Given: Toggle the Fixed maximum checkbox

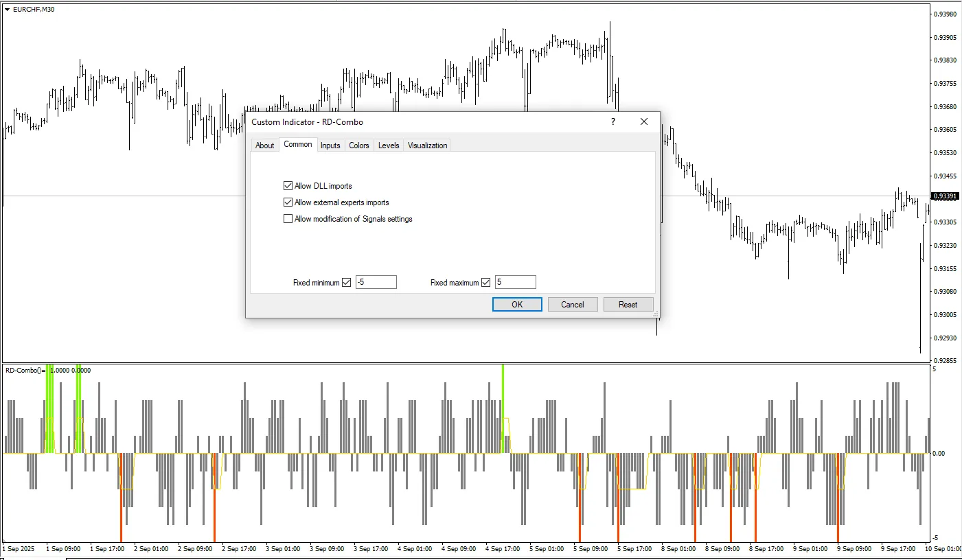Looking at the screenshot, I should click(x=486, y=282).
